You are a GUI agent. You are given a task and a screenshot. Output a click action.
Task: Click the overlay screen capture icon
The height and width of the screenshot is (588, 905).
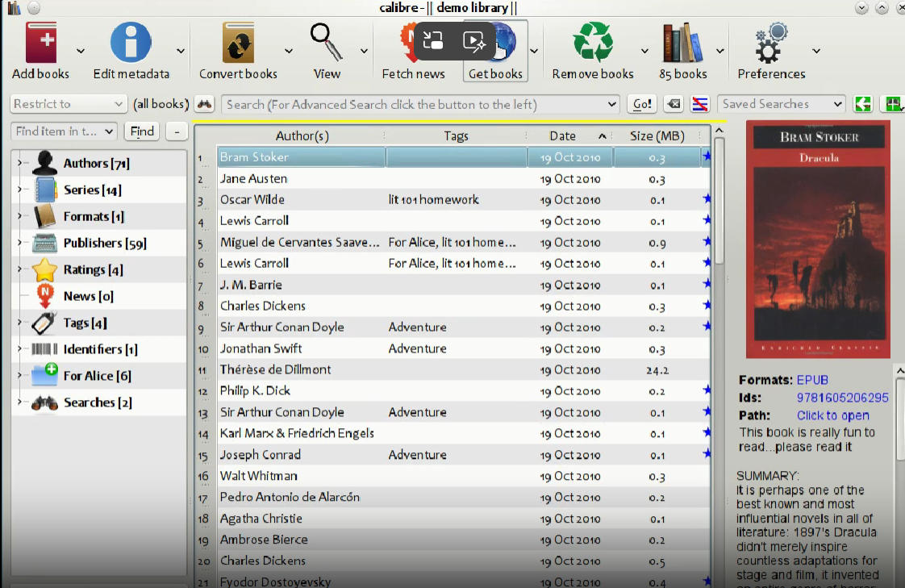[433, 41]
